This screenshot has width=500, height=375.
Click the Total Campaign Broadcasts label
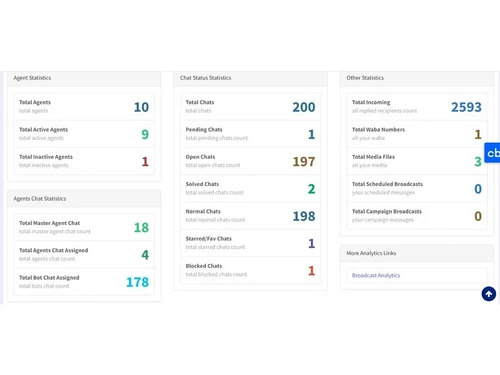coord(387,212)
